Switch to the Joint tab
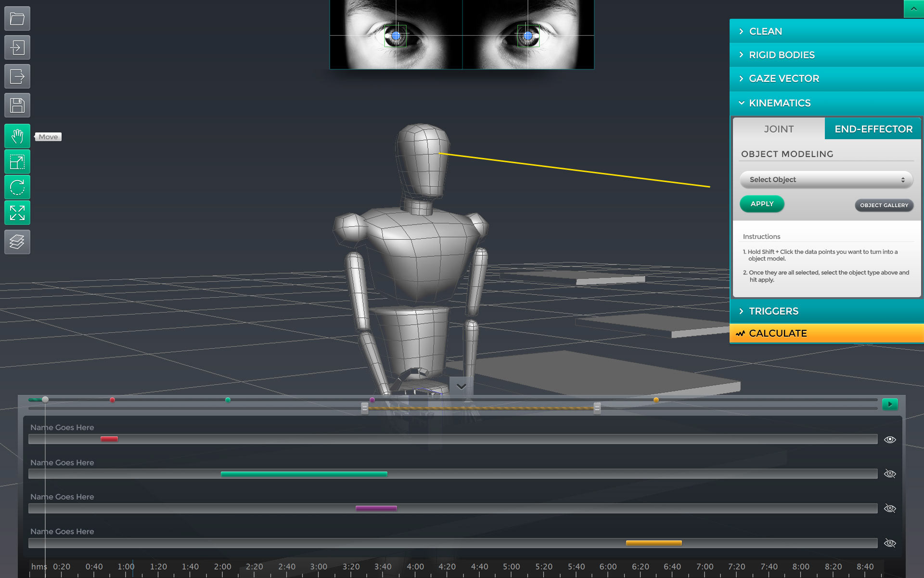 779,129
